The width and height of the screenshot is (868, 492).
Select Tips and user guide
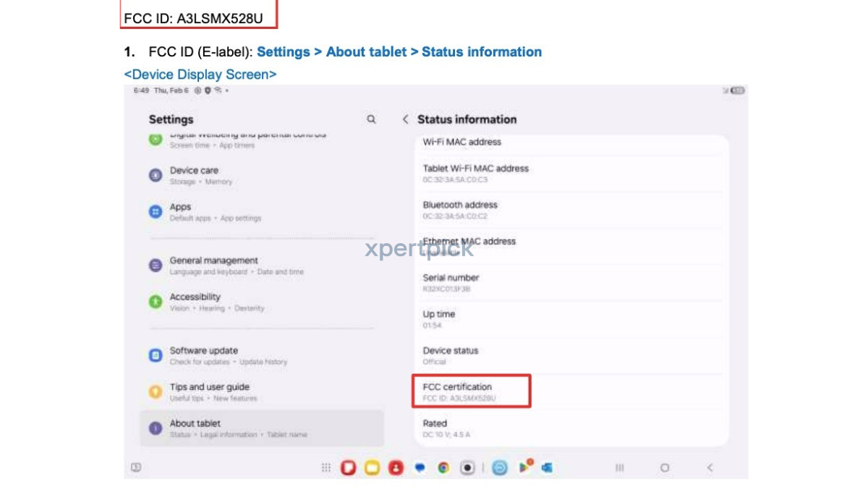(210, 391)
